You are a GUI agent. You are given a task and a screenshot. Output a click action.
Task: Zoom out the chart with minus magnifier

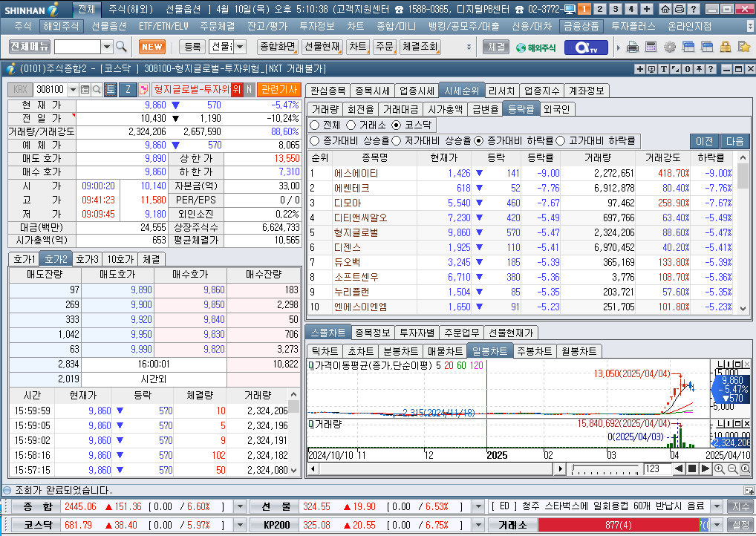pyautogui.click(x=732, y=468)
